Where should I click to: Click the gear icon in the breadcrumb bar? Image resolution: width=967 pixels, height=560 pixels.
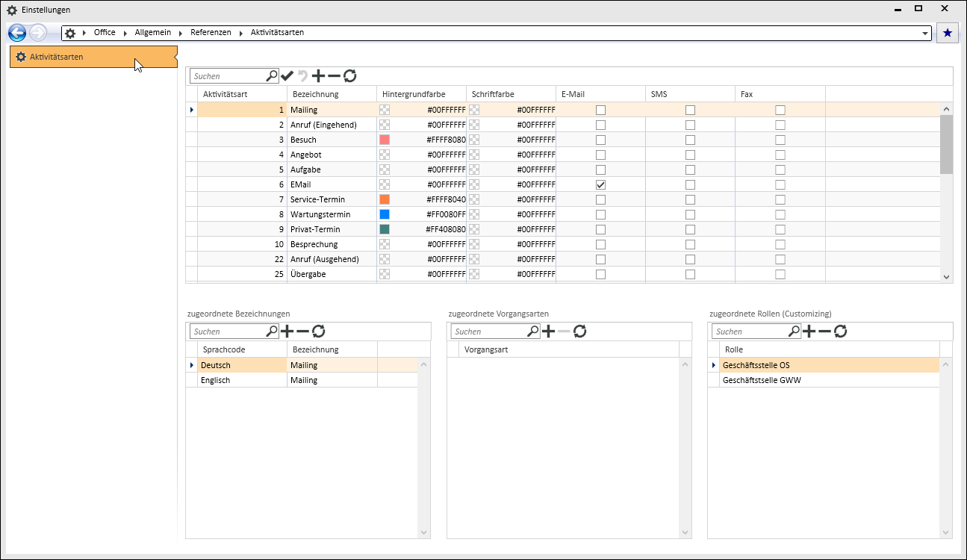pos(70,33)
